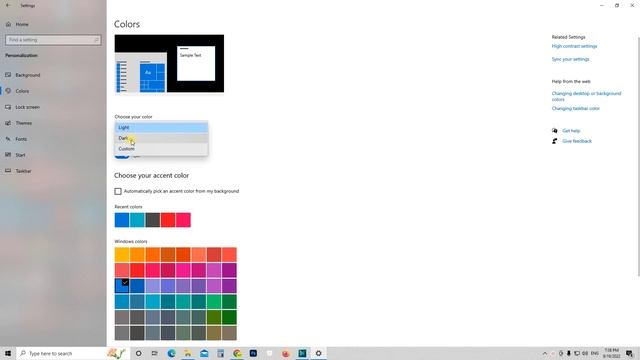Image resolution: width=640 pixels, height=360 pixels.
Task: Click the Help from the web heading
Action: [x=571, y=82]
